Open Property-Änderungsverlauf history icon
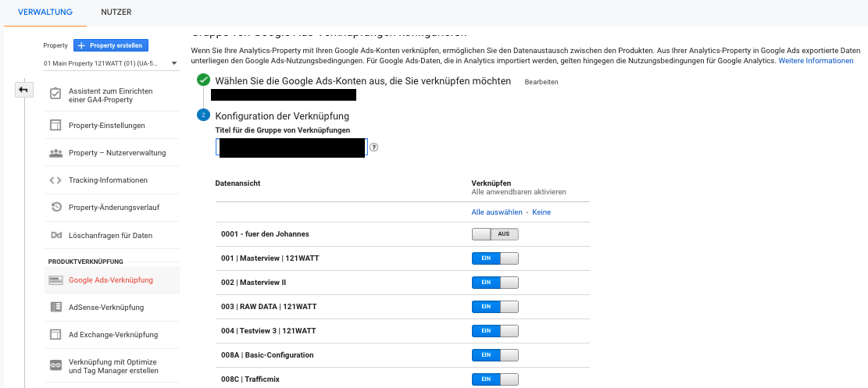The image size is (868, 388). click(x=55, y=208)
